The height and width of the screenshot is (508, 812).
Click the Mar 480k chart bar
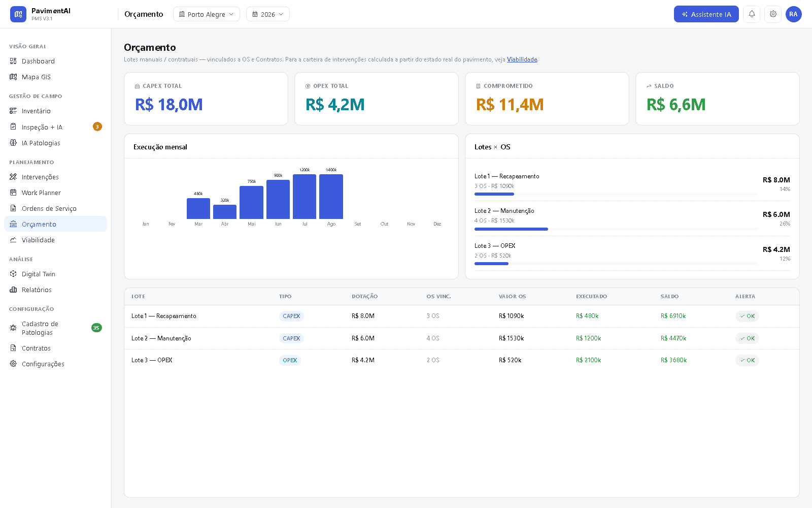click(x=198, y=208)
